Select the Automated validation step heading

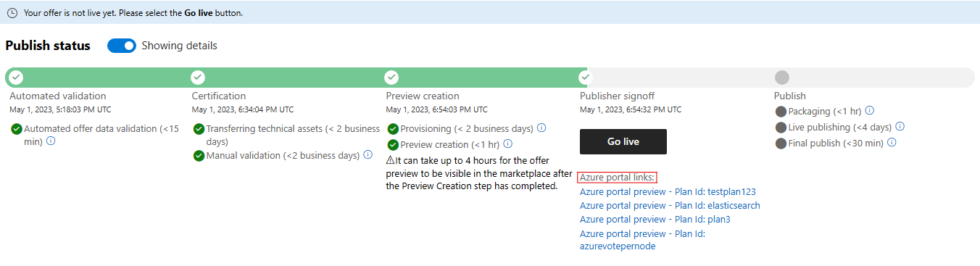point(58,96)
